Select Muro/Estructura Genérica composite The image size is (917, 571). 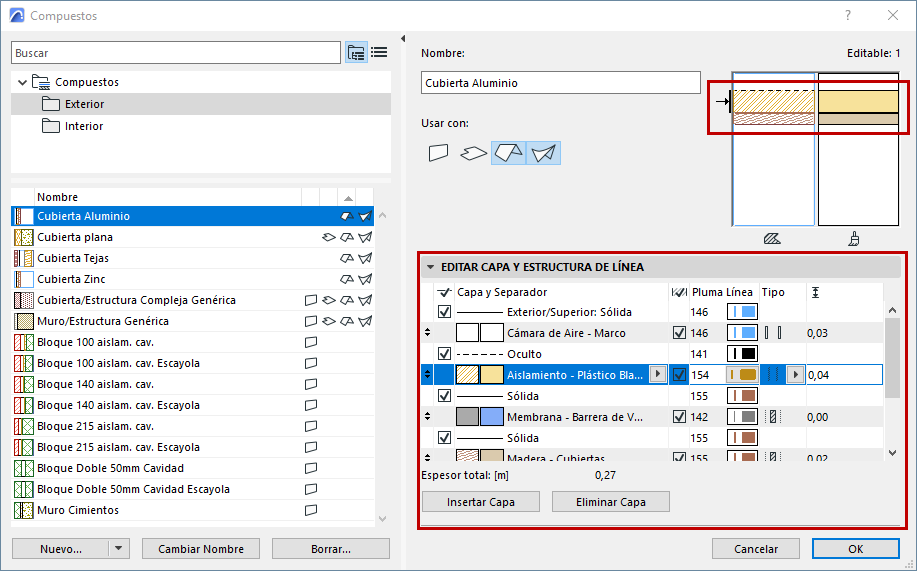192,321
